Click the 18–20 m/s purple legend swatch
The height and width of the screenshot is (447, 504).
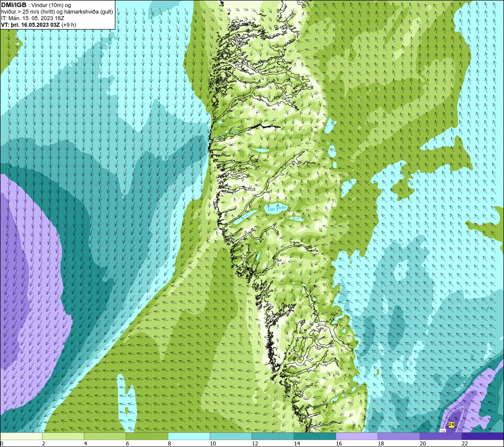pos(399,436)
